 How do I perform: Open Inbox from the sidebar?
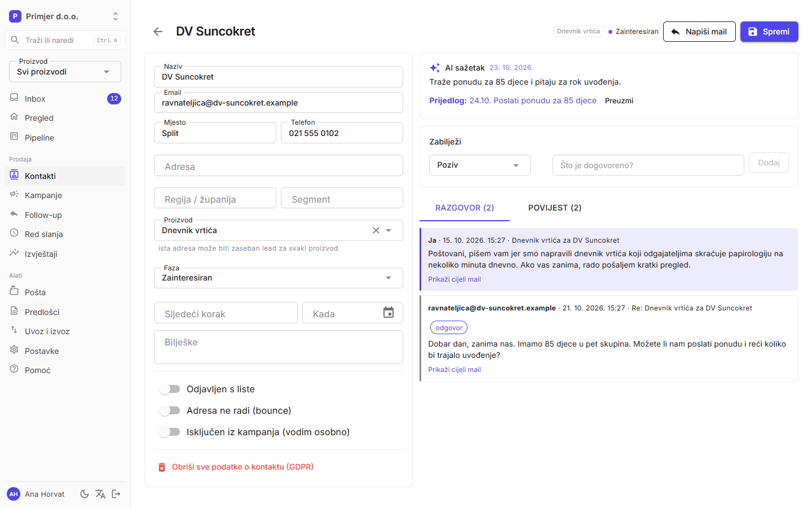tap(65, 99)
